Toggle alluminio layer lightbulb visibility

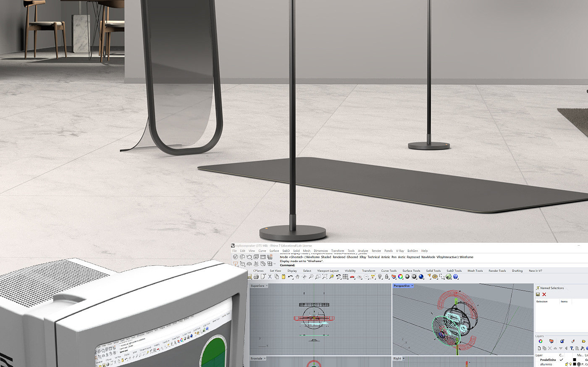(x=570, y=364)
